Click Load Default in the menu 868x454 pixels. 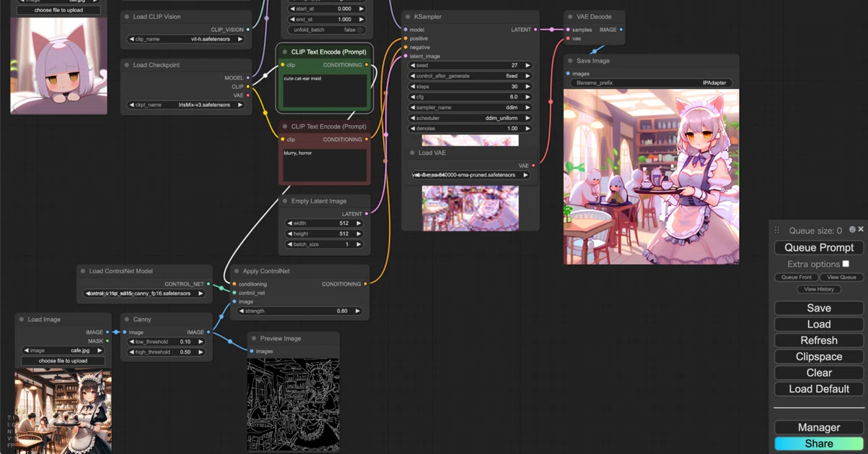click(819, 389)
